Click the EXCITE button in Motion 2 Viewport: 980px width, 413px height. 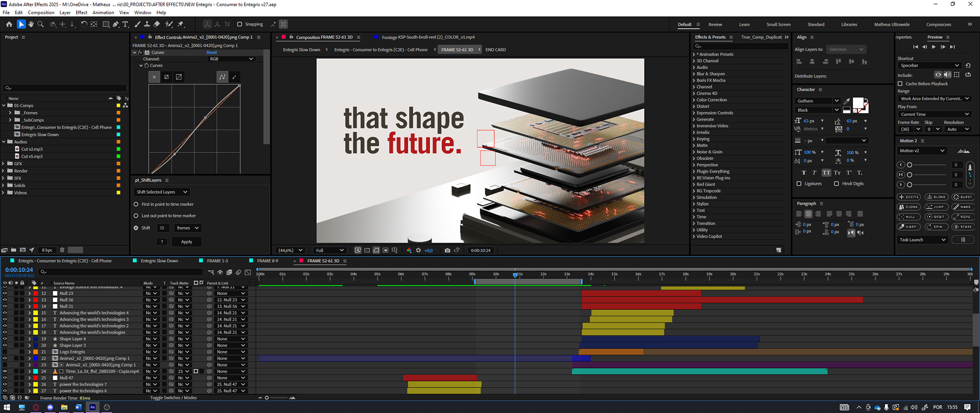(x=910, y=197)
